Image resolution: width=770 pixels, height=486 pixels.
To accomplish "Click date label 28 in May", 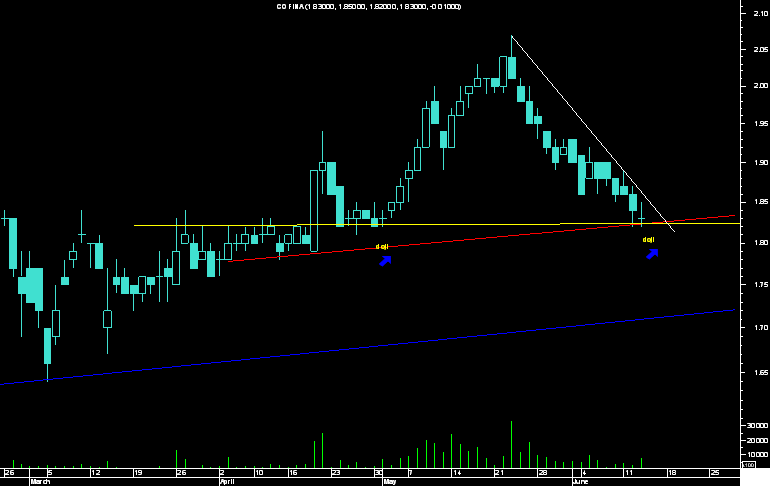I will tap(543, 473).
